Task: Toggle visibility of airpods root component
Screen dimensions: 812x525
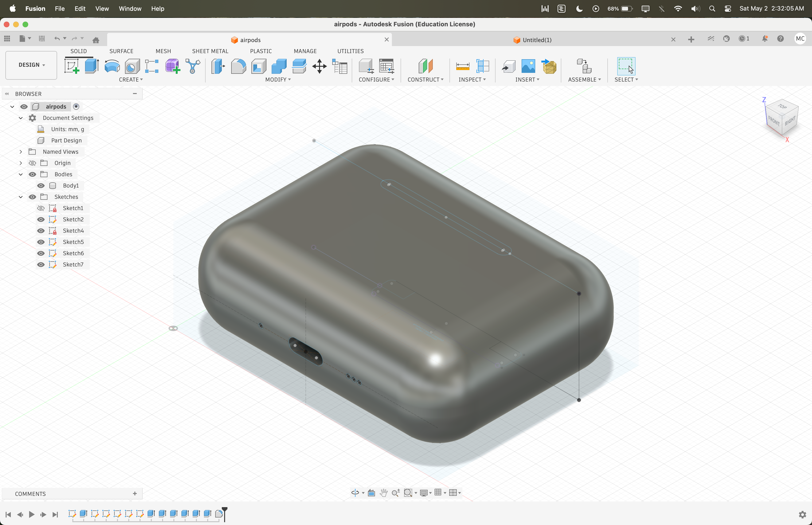Action: [x=24, y=107]
